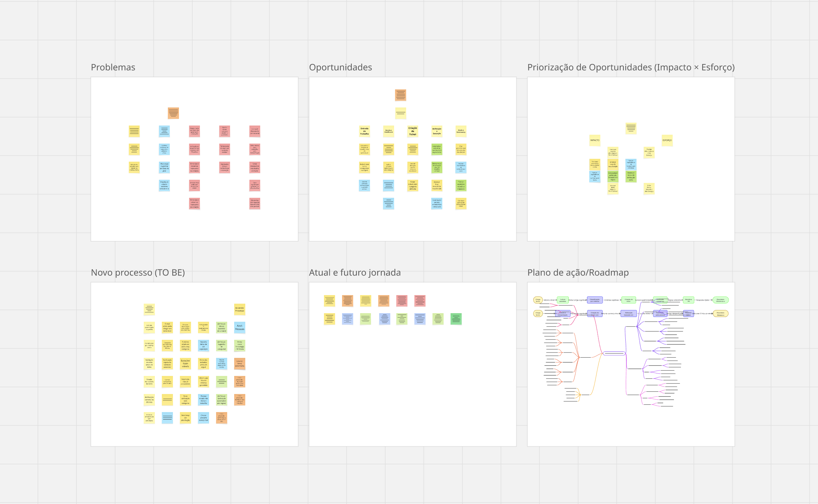Select the dark green note in jornada frame
Viewport: 818px width, 504px height.
456,319
